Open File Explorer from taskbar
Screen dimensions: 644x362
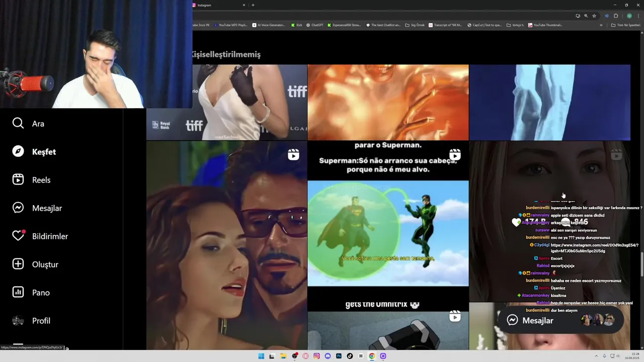[x=283, y=356]
